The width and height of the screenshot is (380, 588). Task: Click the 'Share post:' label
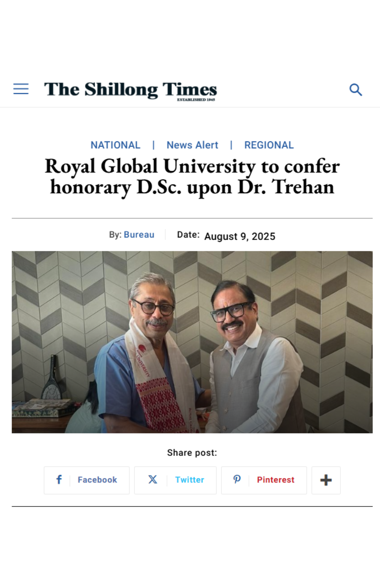tap(192, 453)
